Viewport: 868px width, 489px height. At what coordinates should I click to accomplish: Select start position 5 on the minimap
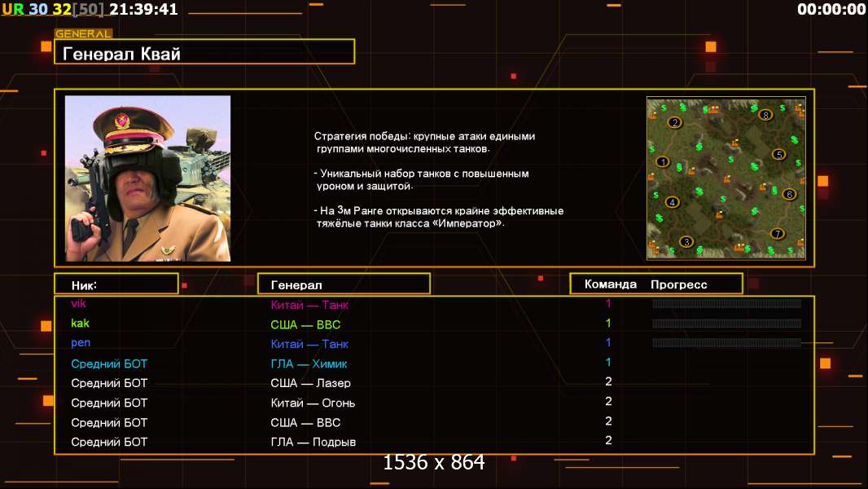point(779,155)
